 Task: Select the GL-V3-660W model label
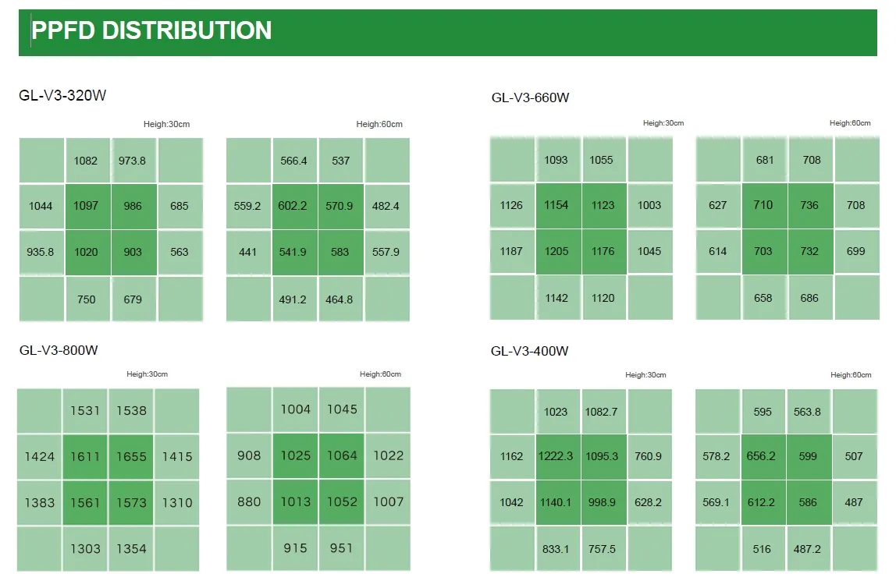[x=531, y=97]
